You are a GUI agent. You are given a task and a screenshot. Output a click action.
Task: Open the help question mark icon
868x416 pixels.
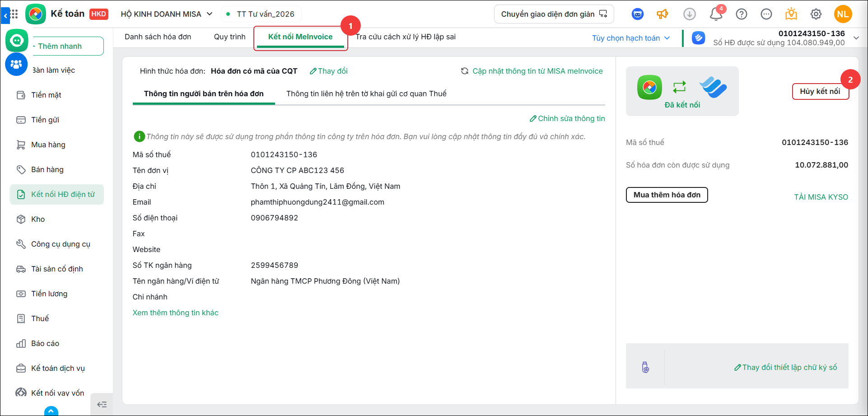[742, 14]
